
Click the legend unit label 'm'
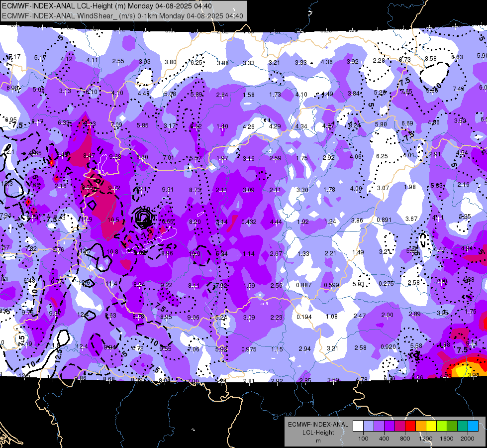pos(318,441)
